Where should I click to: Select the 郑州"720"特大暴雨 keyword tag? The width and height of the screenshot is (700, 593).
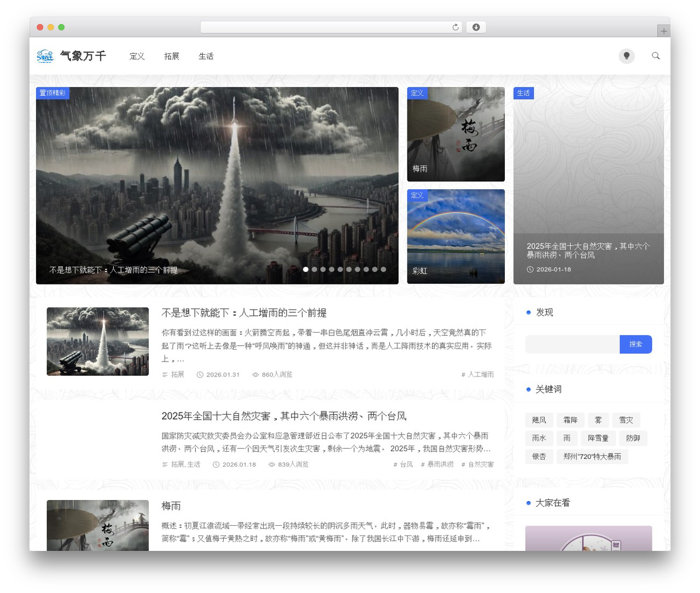tap(592, 456)
